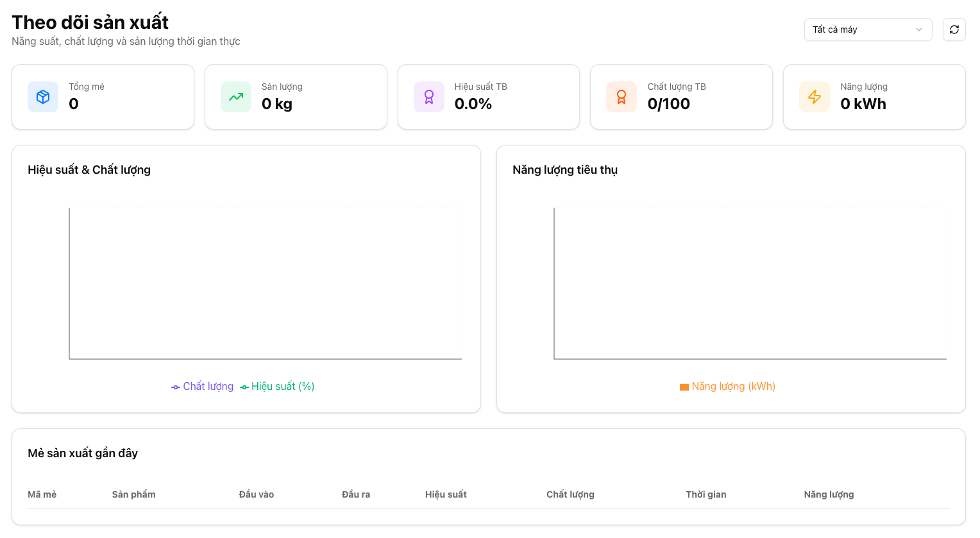Click the refresh icon button
This screenshot has width=980, height=538.
[x=954, y=29]
